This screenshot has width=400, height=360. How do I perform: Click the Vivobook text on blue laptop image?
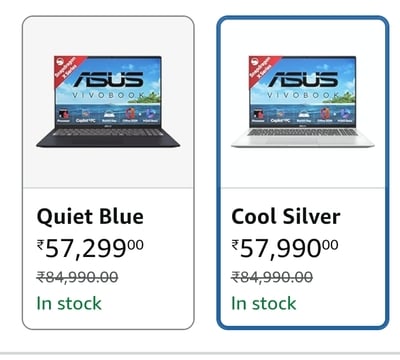(x=108, y=95)
